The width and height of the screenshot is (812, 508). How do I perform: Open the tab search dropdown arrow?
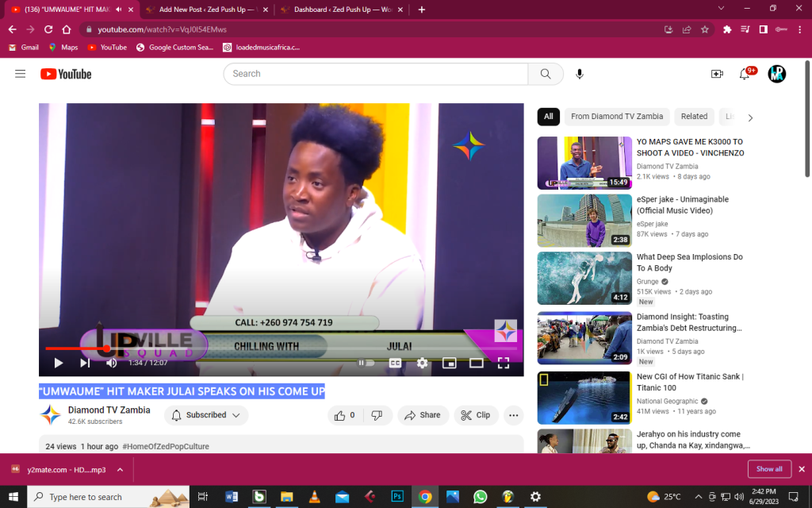click(x=721, y=9)
